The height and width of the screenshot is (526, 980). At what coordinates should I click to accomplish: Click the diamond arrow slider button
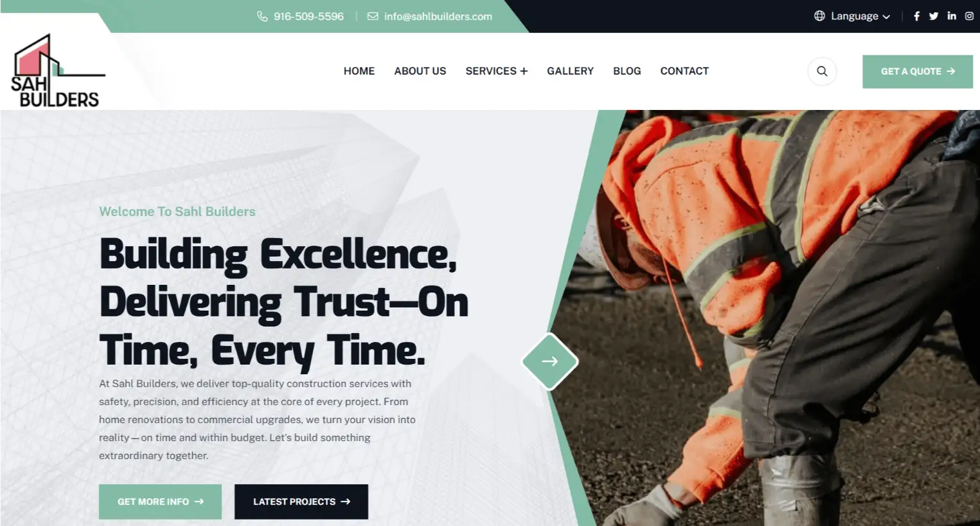549,361
